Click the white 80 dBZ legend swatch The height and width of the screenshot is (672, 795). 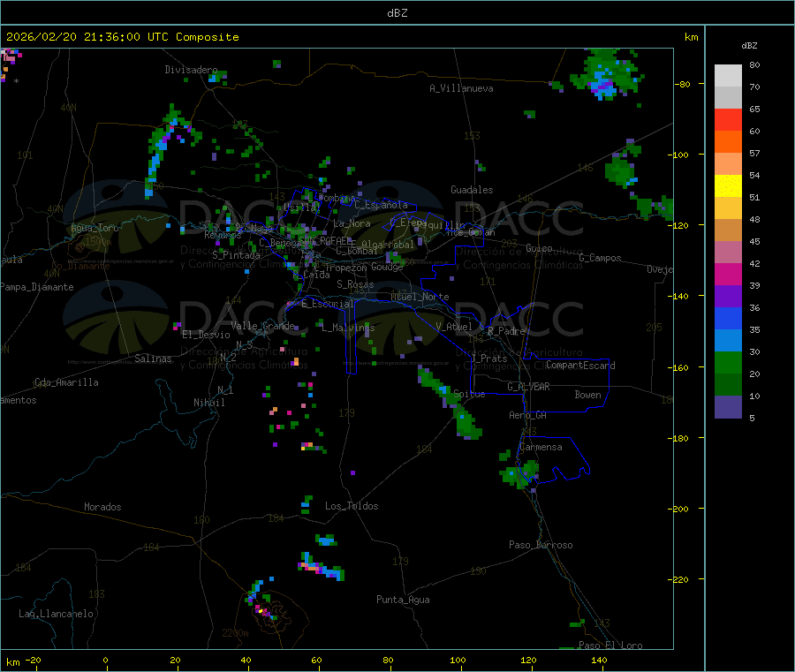[728, 76]
